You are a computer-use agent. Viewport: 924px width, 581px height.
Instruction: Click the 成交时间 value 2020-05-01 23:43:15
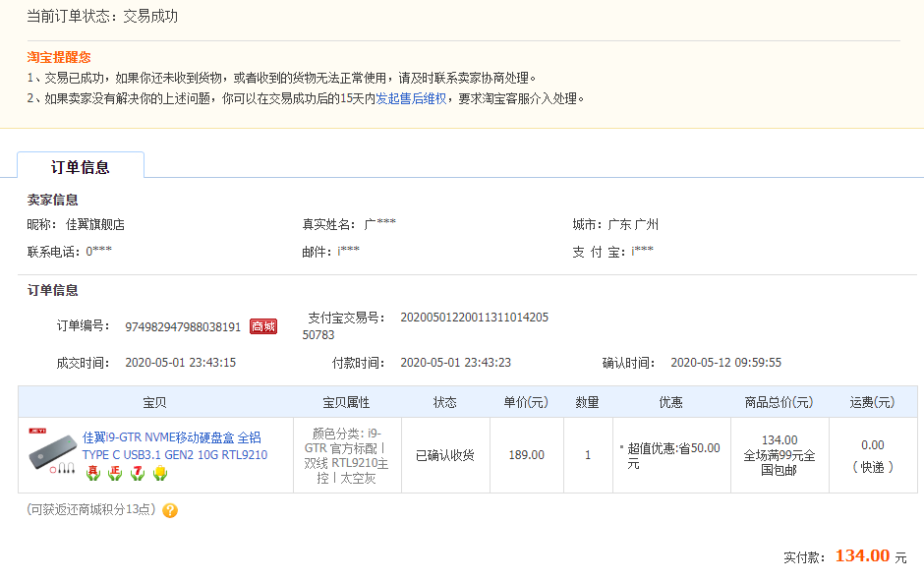pos(180,363)
